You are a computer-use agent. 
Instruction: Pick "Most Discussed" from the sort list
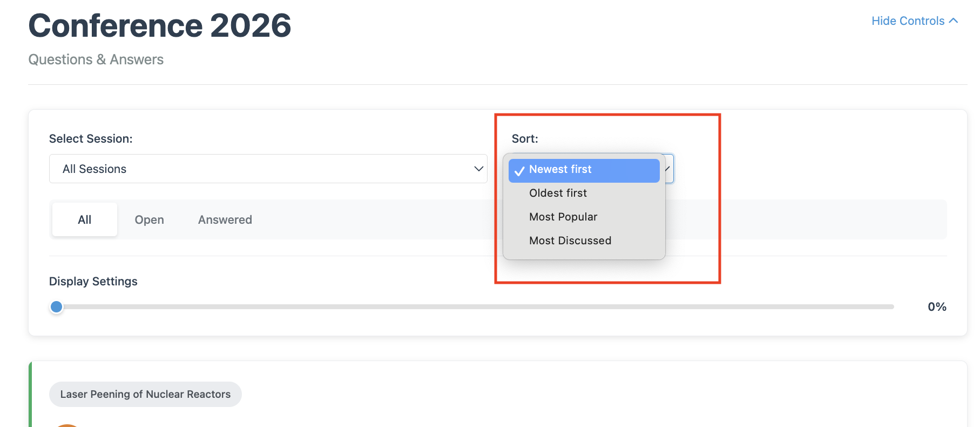tap(570, 241)
